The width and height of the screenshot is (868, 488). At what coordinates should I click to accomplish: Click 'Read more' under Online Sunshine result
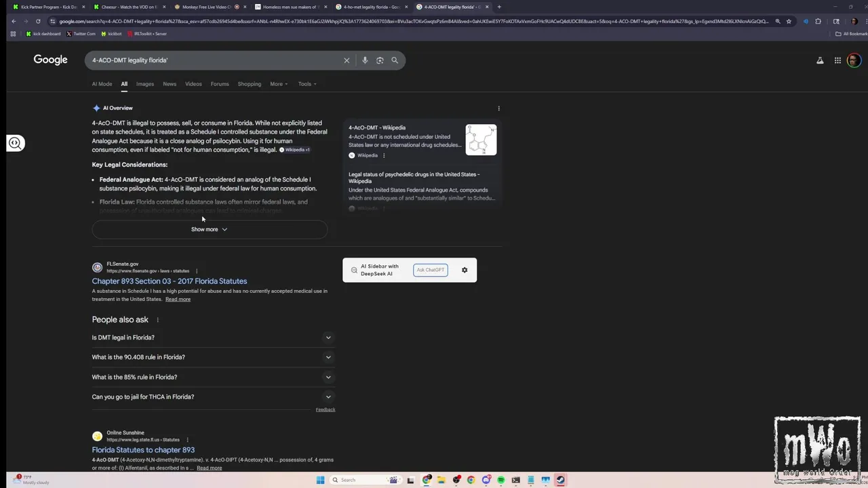(x=209, y=468)
